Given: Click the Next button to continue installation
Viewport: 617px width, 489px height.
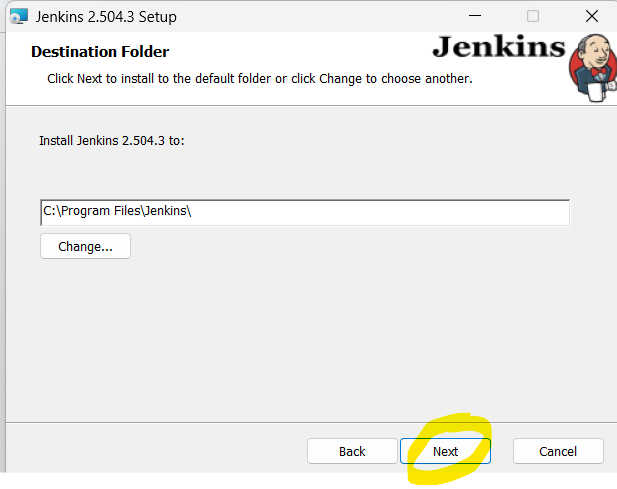Looking at the screenshot, I should click(x=445, y=451).
